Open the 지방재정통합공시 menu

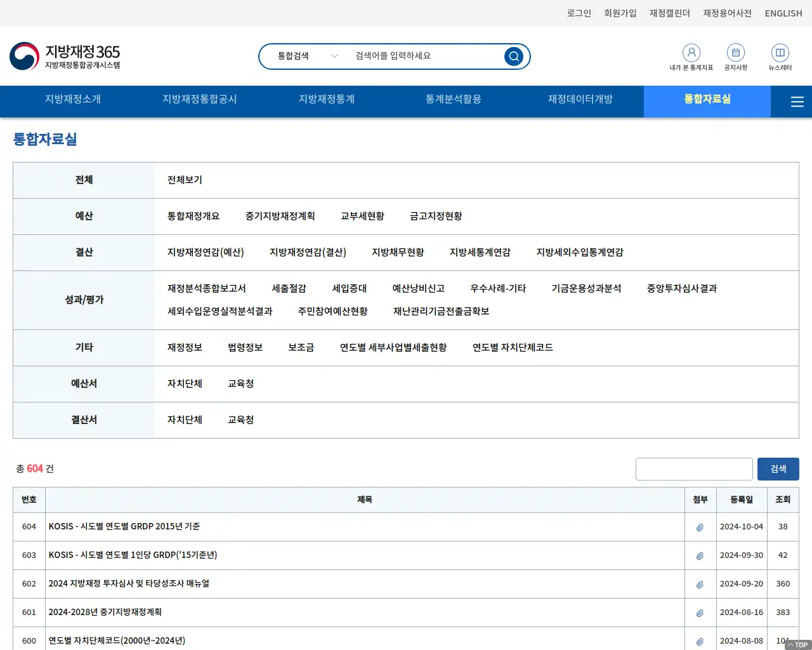pyautogui.click(x=200, y=99)
